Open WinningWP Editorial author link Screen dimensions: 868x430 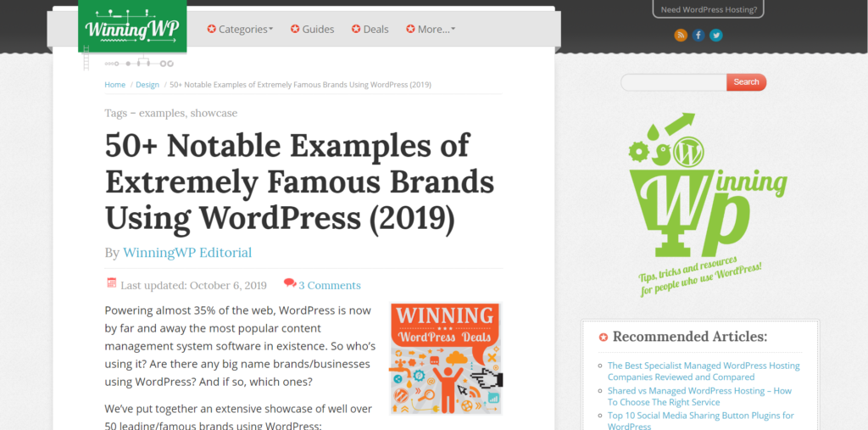(x=187, y=253)
